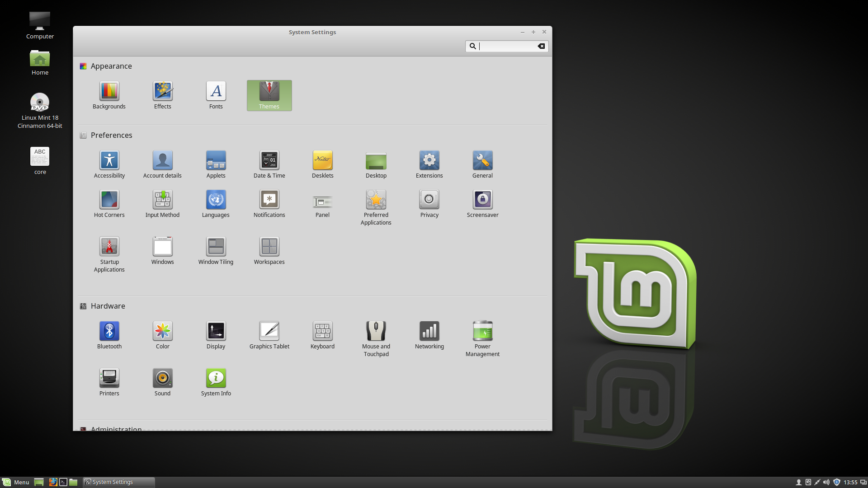868x488 pixels.
Task: Launch Firefox from the panel
Action: (53, 482)
